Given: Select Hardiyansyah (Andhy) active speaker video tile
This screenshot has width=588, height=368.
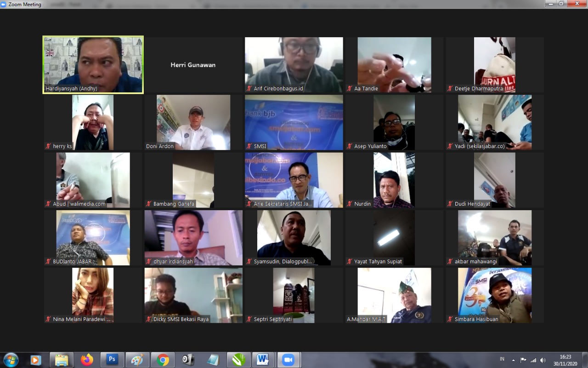Looking at the screenshot, I should 93,65.
